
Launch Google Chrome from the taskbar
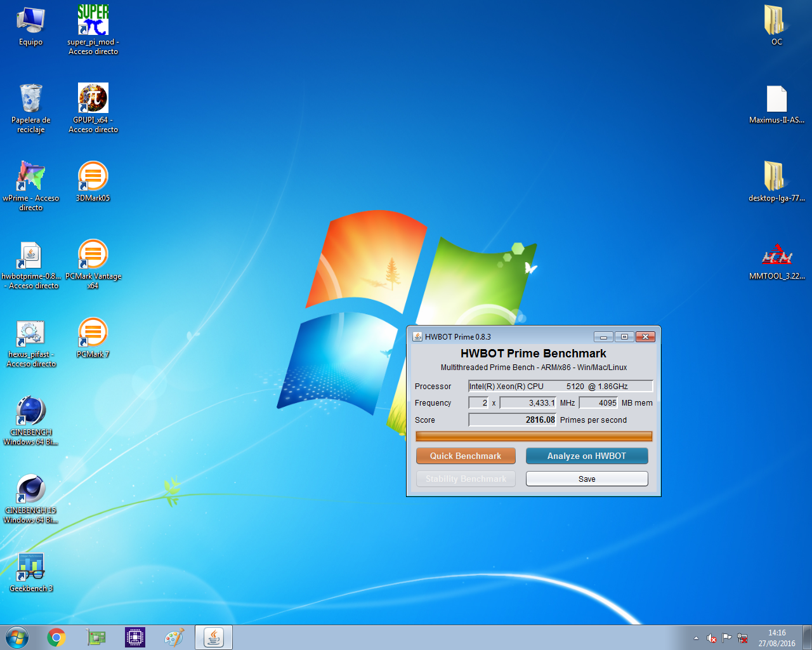click(x=56, y=637)
